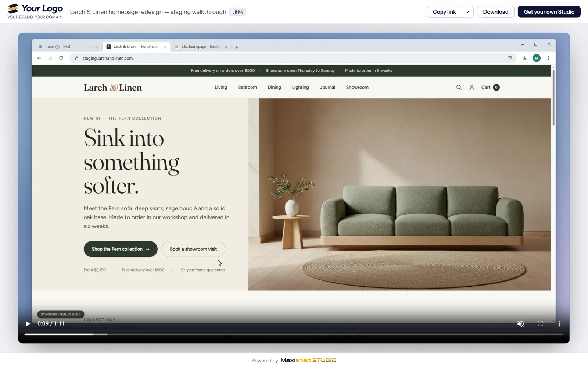Open the site search magnifier icon
The image size is (588, 368).
pyautogui.click(x=459, y=87)
